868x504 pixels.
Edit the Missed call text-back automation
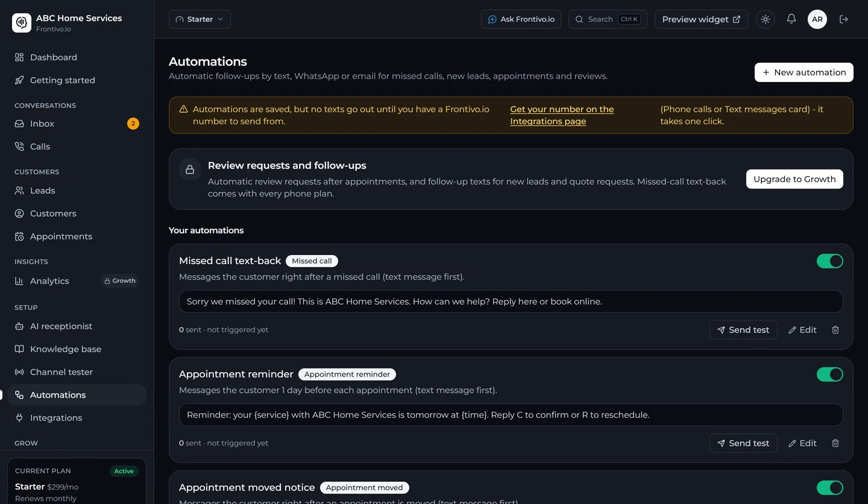(x=802, y=330)
